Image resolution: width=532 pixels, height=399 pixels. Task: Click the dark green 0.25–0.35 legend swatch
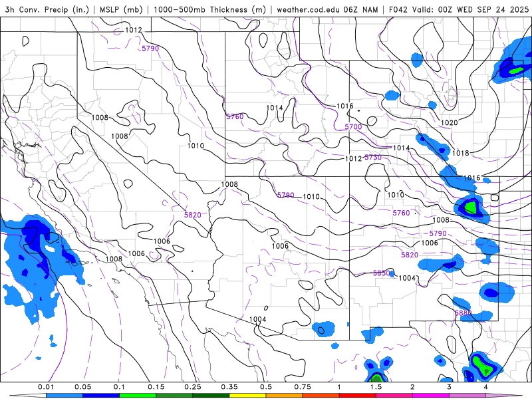(211, 396)
